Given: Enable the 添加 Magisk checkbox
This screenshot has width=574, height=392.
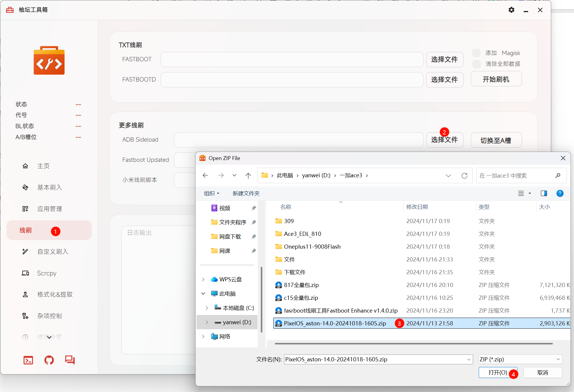Looking at the screenshot, I should (x=476, y=53).
